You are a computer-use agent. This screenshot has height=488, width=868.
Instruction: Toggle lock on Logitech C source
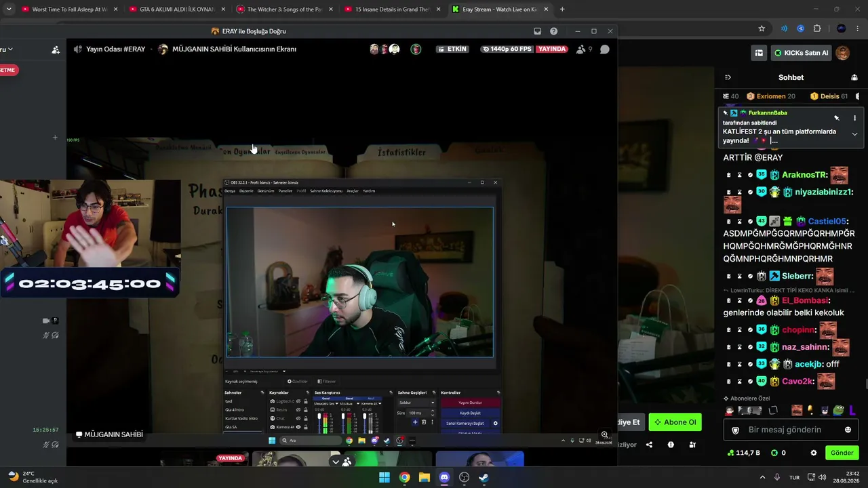click(305, 401)
